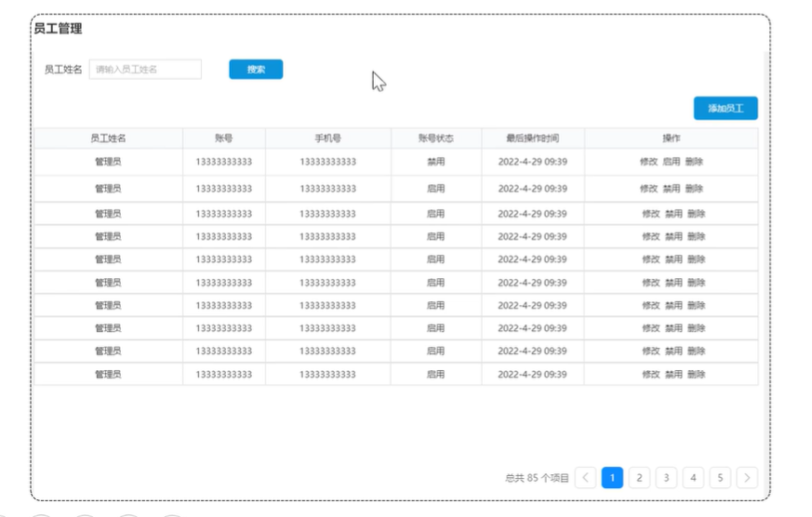
Task: Click 启用 in the first table row
Action: click(672, 162)
